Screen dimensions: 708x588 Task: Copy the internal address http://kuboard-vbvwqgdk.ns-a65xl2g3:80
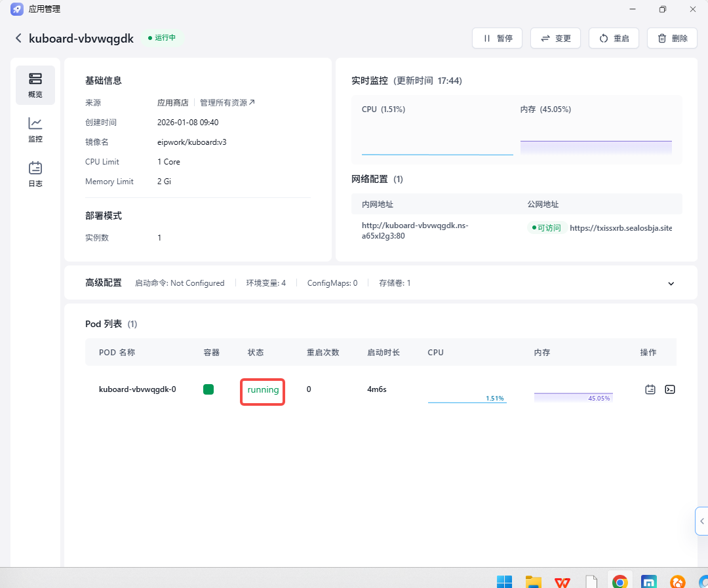[x=415, y=230]
